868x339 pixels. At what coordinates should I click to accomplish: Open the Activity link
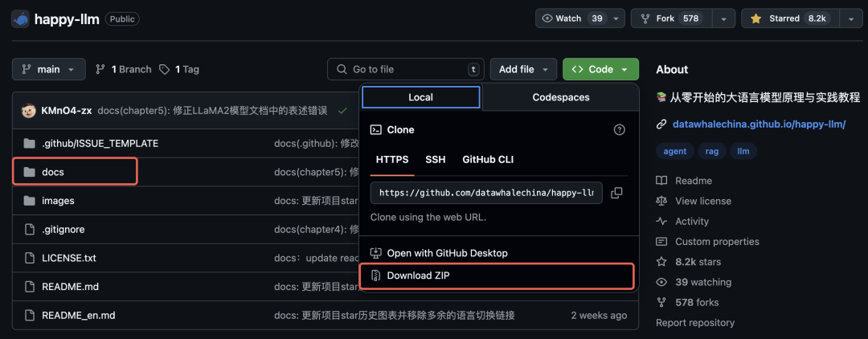point(692,221)
